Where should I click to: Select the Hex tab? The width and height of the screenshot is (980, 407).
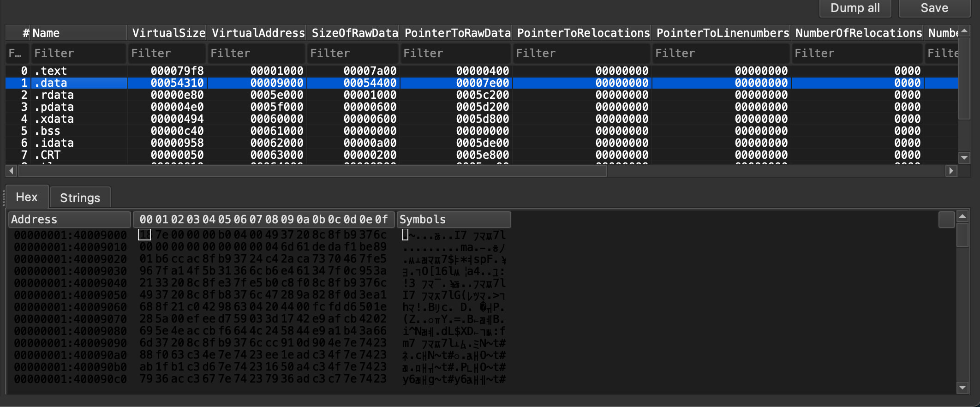click(27, 197)
